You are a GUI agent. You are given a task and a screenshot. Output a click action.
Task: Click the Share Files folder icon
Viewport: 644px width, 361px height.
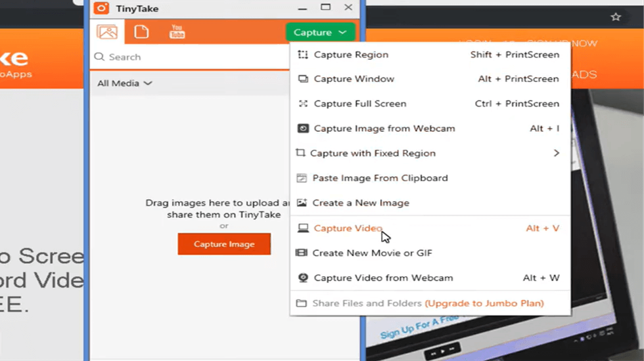[x=302, y=303]
